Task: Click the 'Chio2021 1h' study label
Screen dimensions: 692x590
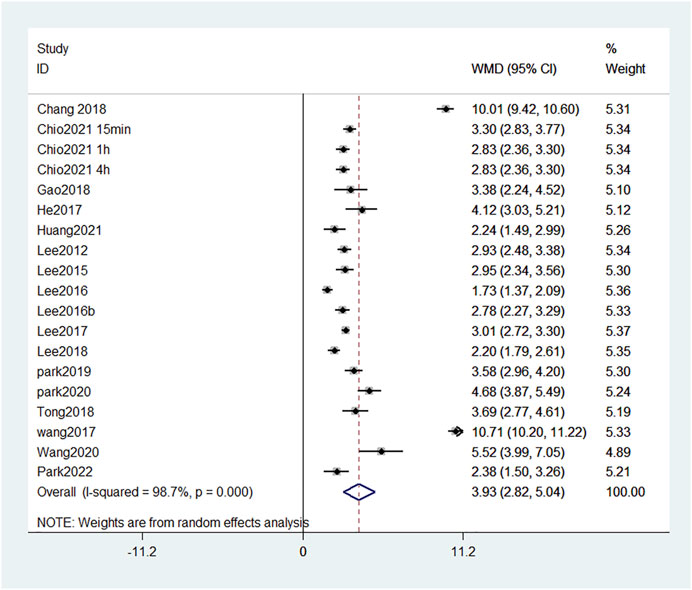Action: click(73, 150)
